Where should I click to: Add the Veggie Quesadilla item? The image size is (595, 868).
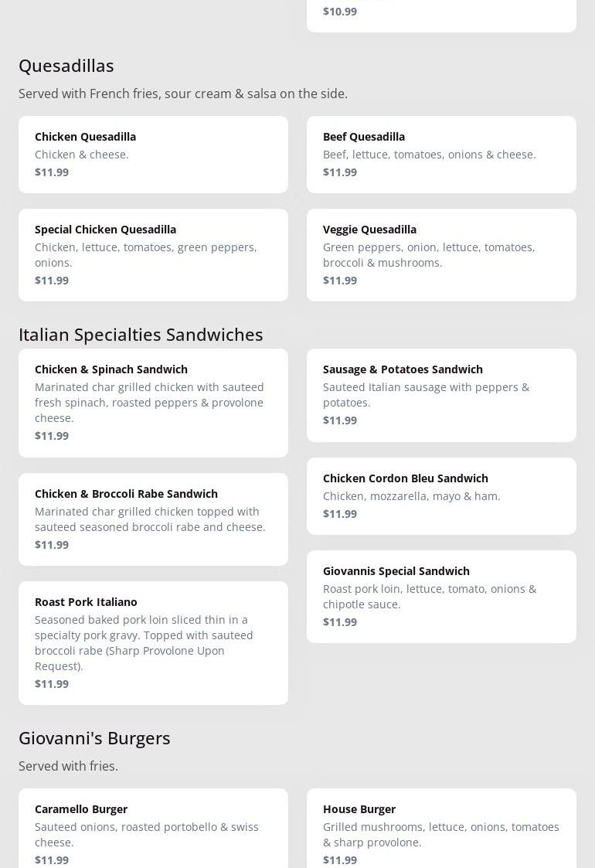tap(441, 254)
